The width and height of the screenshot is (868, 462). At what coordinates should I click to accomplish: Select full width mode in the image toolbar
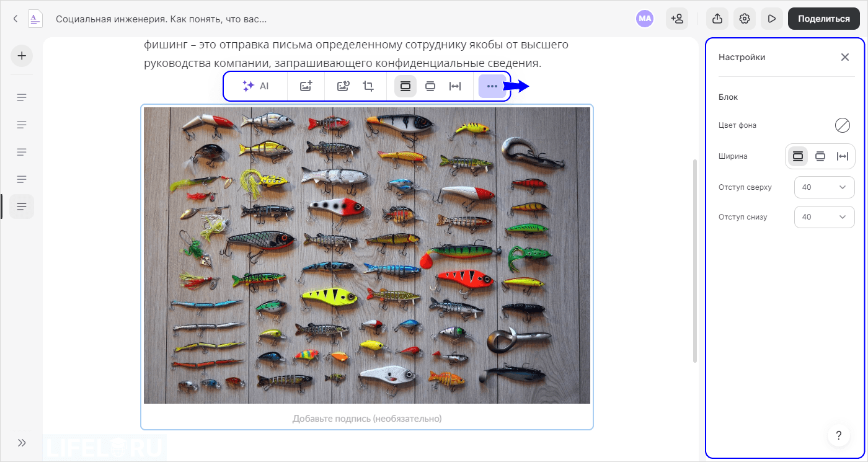405,86
